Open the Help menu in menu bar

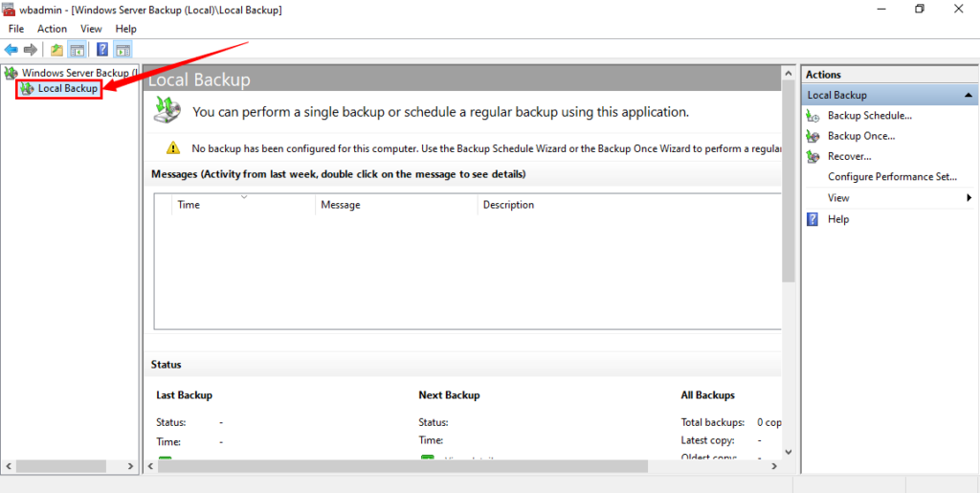tap(125, 29)
